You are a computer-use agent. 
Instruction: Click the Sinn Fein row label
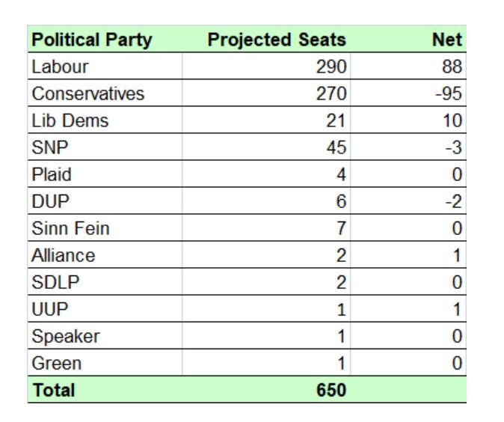pyautogui.click(x=105, y=228)
